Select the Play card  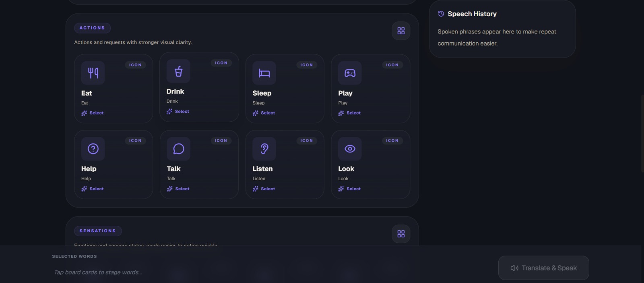click(370, 89)
